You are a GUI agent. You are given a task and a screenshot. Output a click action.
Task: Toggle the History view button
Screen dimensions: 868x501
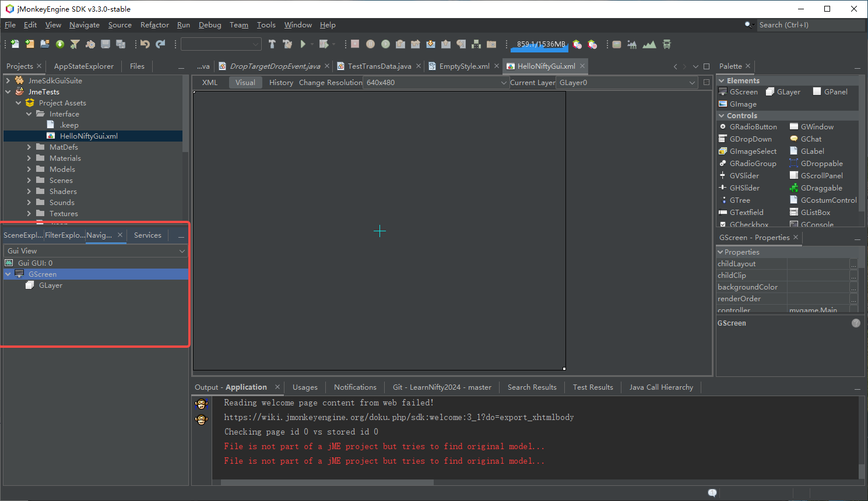click(x=281, y=83)
